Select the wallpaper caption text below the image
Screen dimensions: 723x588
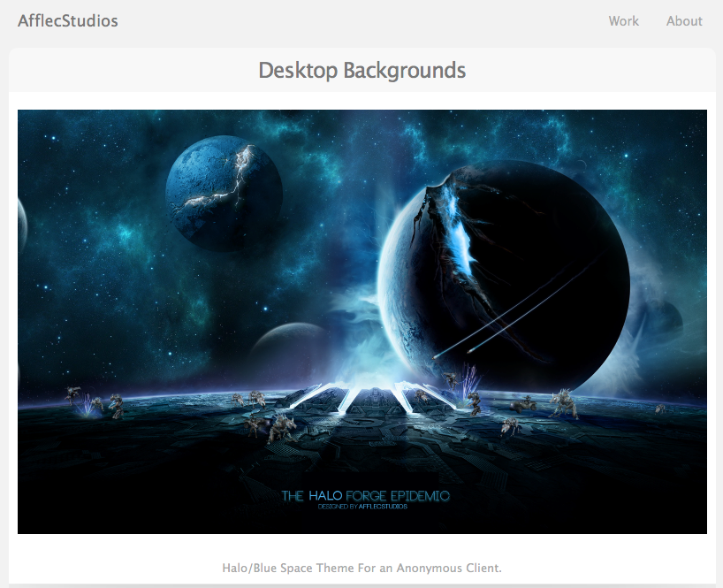point(361,568)
